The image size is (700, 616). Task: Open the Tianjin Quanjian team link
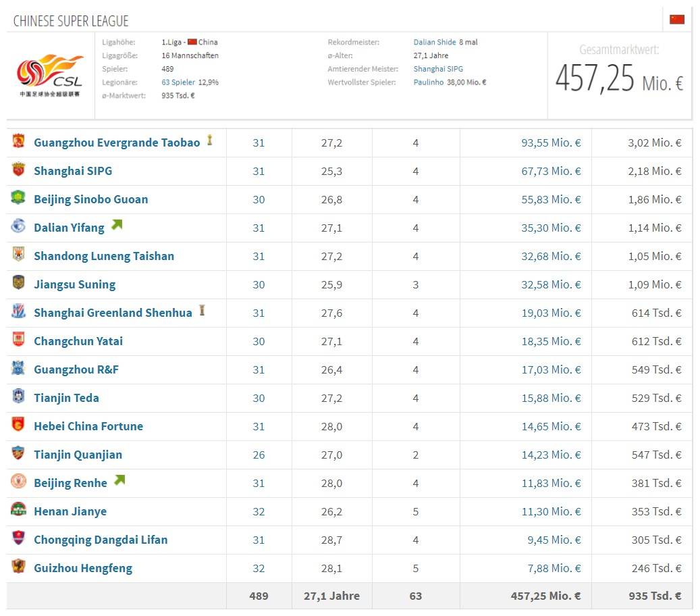(x=78, y=455)
